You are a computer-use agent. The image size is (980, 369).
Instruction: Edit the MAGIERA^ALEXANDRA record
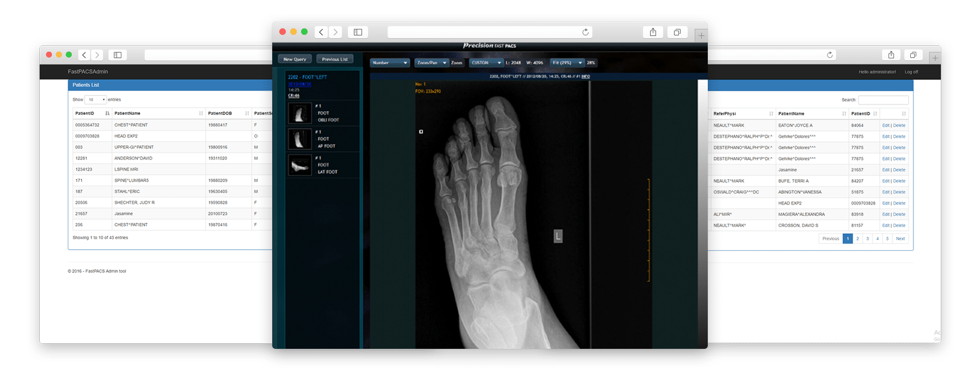pos(886,214)
